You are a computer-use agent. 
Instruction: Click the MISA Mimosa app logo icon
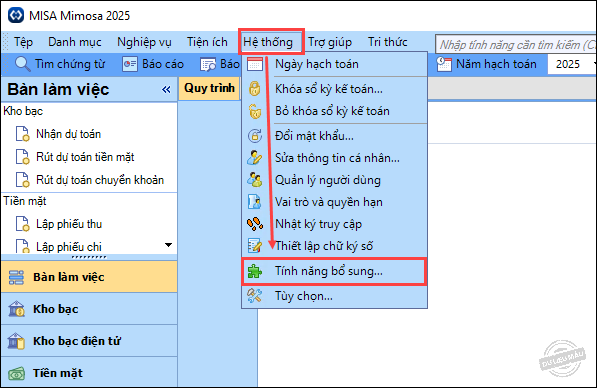pyautogui.click(x=16, y=15)
